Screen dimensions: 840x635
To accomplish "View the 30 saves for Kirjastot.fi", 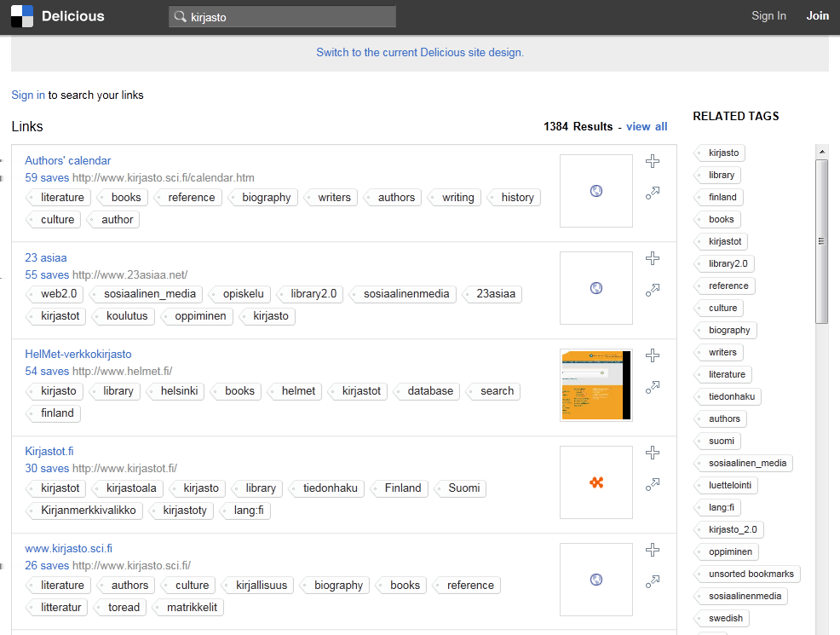I will pyautogui.click(x=47, y=468).
